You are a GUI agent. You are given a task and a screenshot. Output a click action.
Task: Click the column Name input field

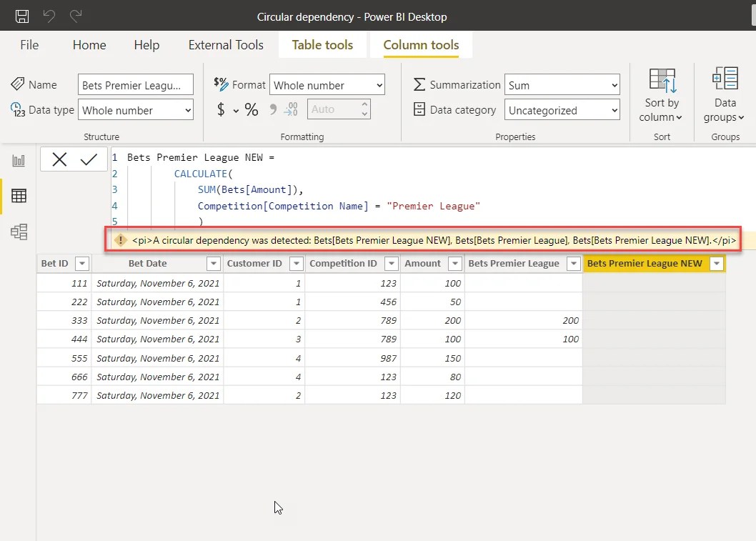click(x=136, y=85)
